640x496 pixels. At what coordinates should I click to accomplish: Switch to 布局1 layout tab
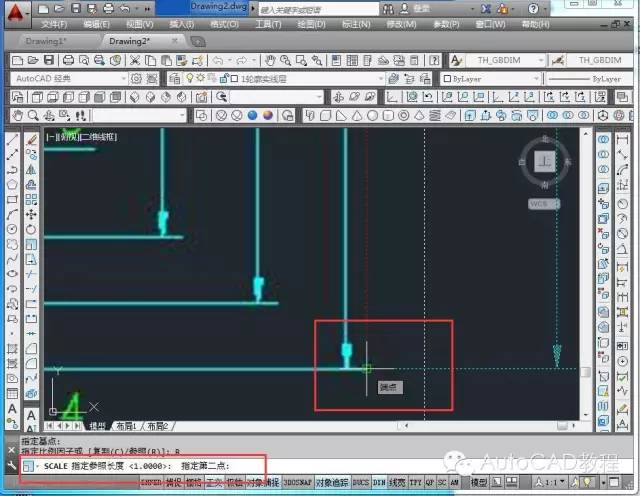(126, 426)
